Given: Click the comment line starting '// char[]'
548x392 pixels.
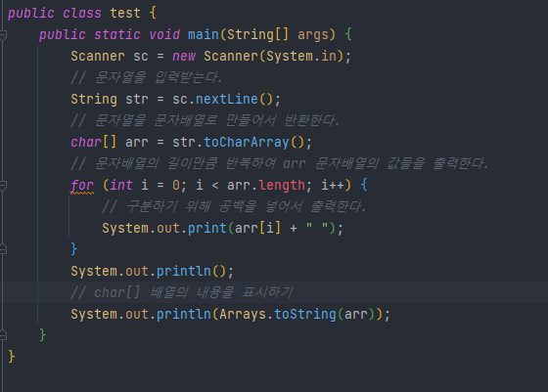Looking at the screenshot, I should click(x=182, y=292).
